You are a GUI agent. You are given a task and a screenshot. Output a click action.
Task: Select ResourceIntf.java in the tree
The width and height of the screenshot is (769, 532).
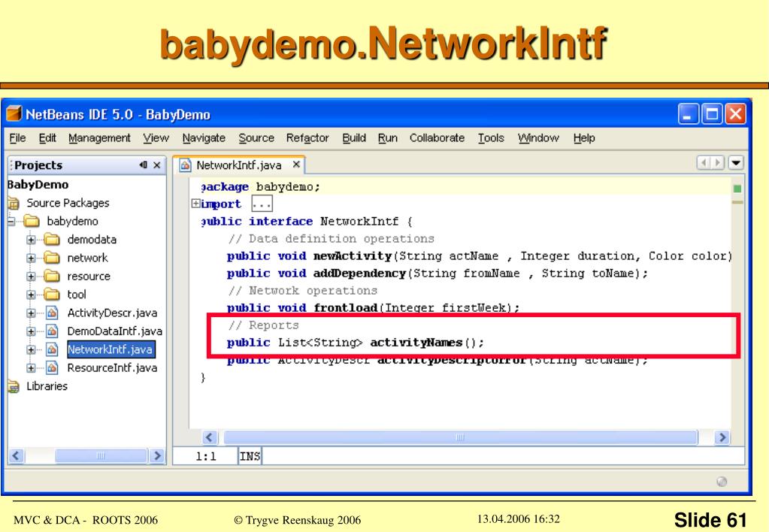(112, 367)
